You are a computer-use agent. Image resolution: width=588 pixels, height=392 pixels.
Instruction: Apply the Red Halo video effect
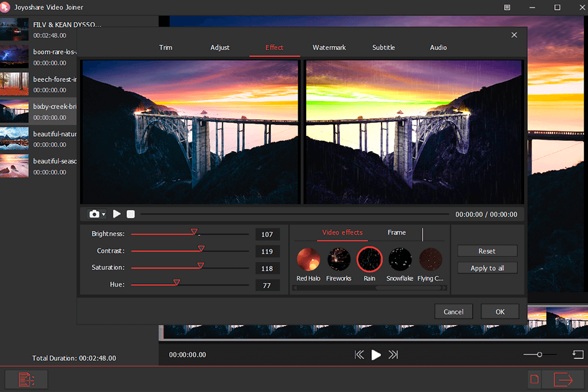click(x=308, y=258)
